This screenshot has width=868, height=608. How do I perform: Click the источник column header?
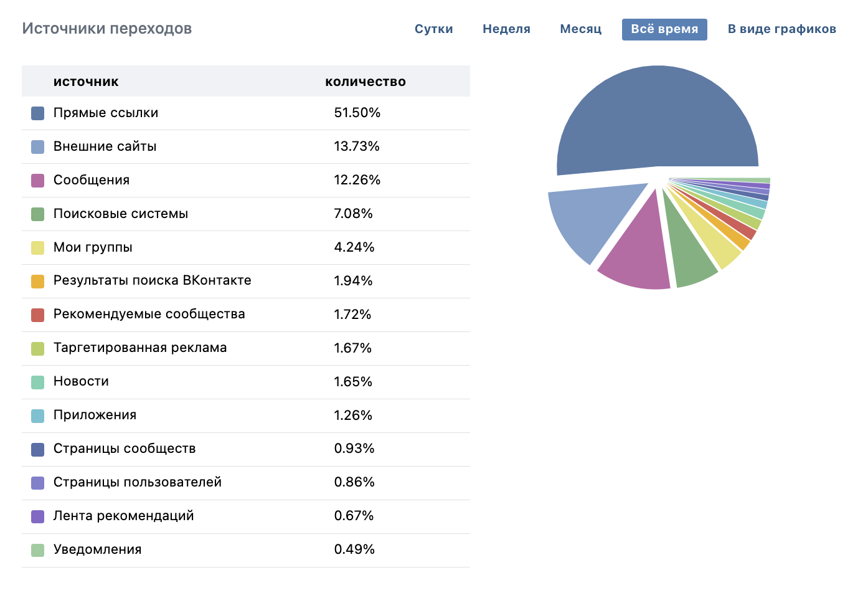(x=86, y=82)
